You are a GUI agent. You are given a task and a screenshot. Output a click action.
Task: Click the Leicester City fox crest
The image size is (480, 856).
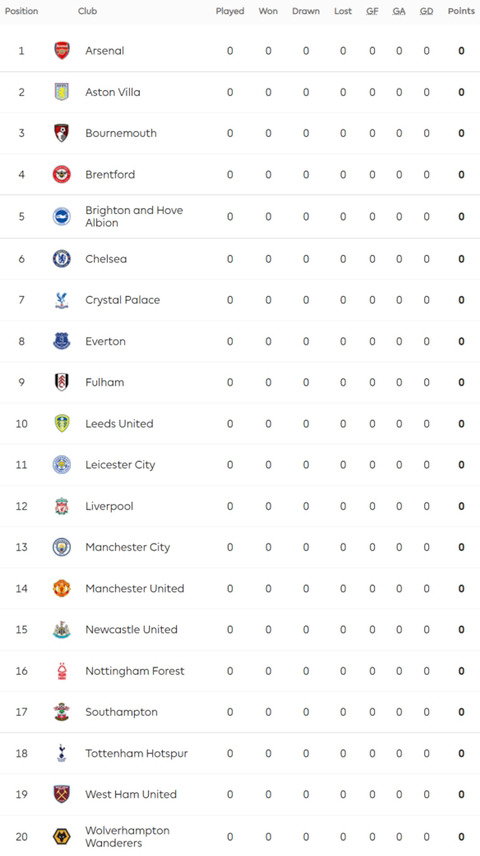pyautogui.click(x=62, y=465)
